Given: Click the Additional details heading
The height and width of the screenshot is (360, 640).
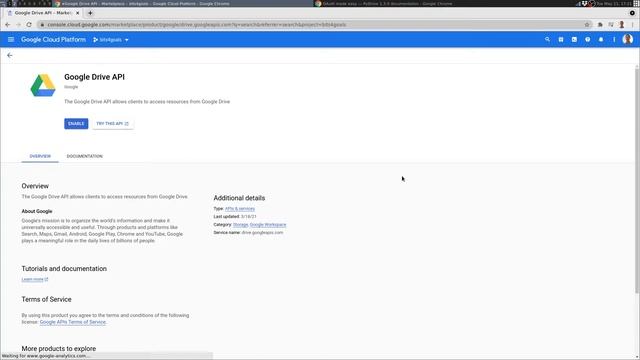Looking at the screenshot, I should [x=239, y=198].
